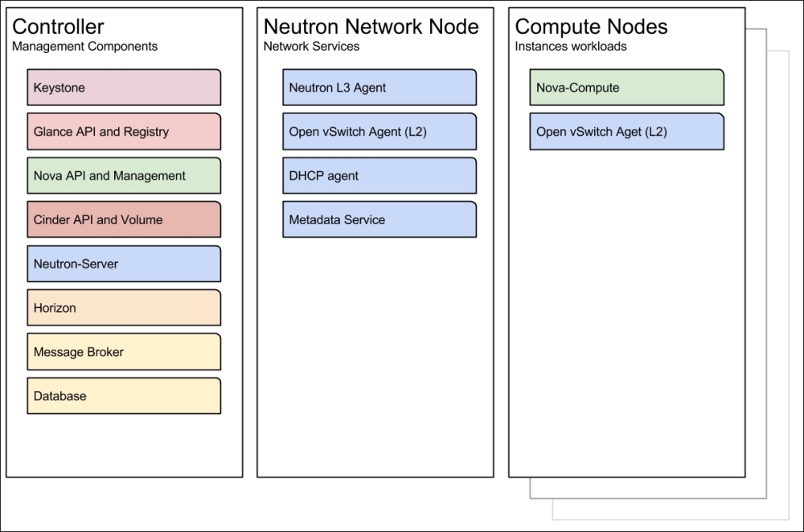804x532 pixels.
Task: Select the Neutron L3 Agent box
Action: 379,88
